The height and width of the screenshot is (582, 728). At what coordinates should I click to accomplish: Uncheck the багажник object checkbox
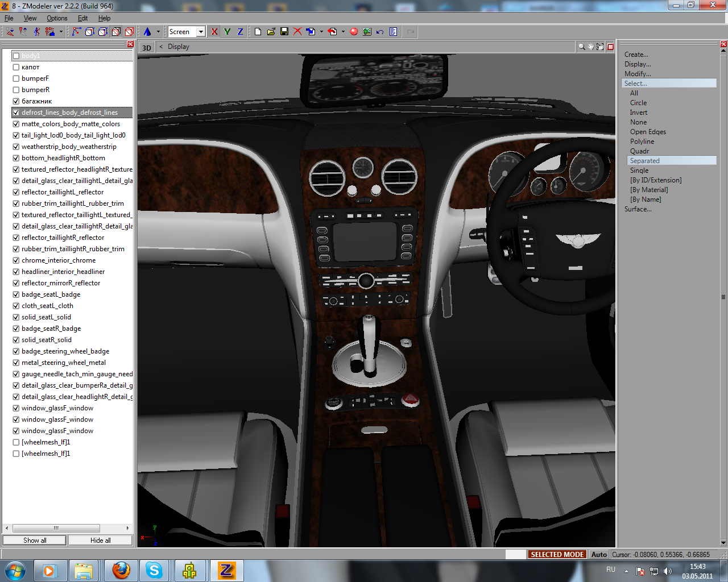pyautogui.click(x=16, y=101)
